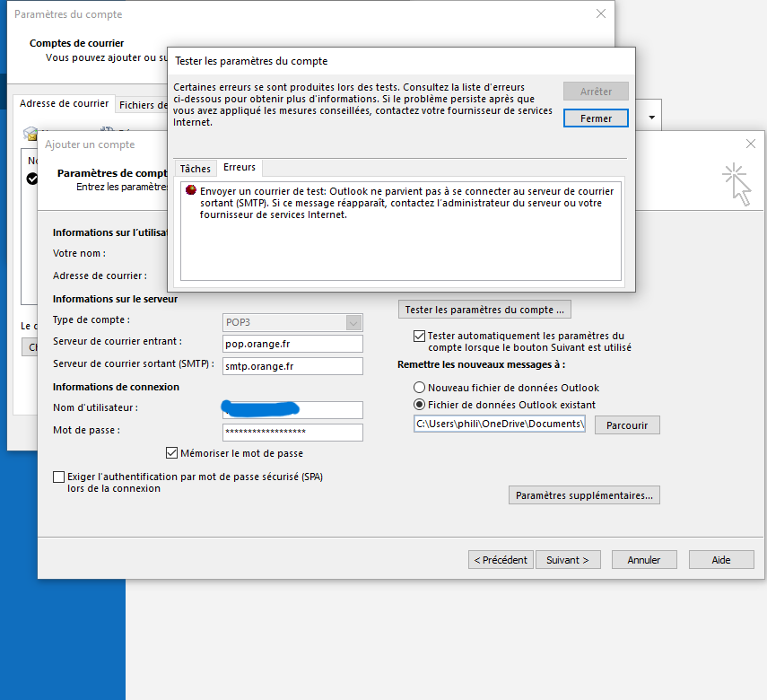The height and width of the screenshot is (700, 767).
Task: Expand the dropdown arrow behind Fermer button
Action: [651, 118]
